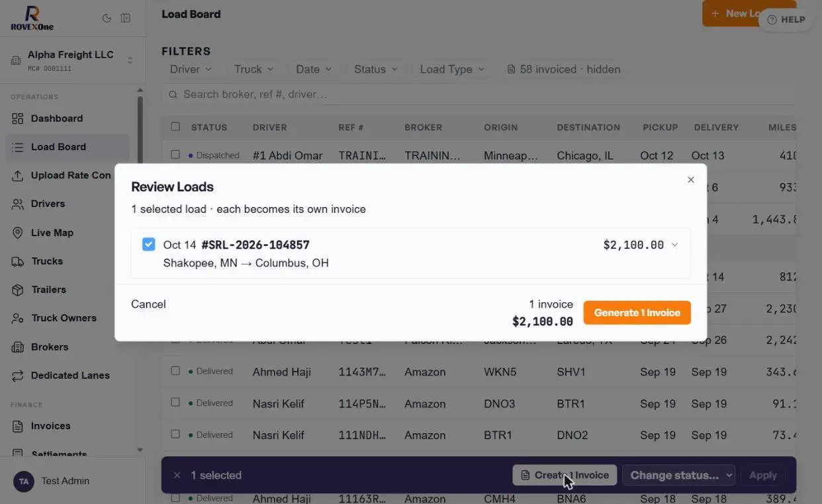Click the Truck Owners icon
Viewport: 822px width, 504px height.
click(x=18, y=318)
